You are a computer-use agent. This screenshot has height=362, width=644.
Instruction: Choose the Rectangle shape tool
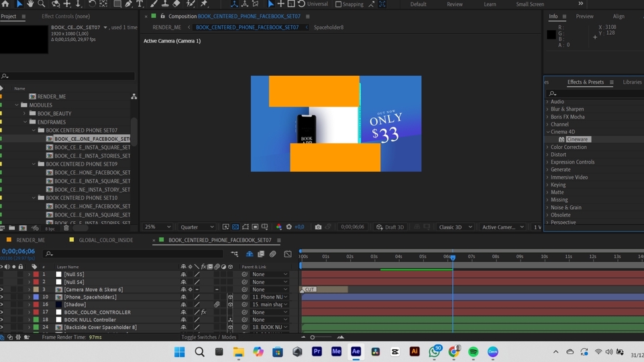coord(117,4)
